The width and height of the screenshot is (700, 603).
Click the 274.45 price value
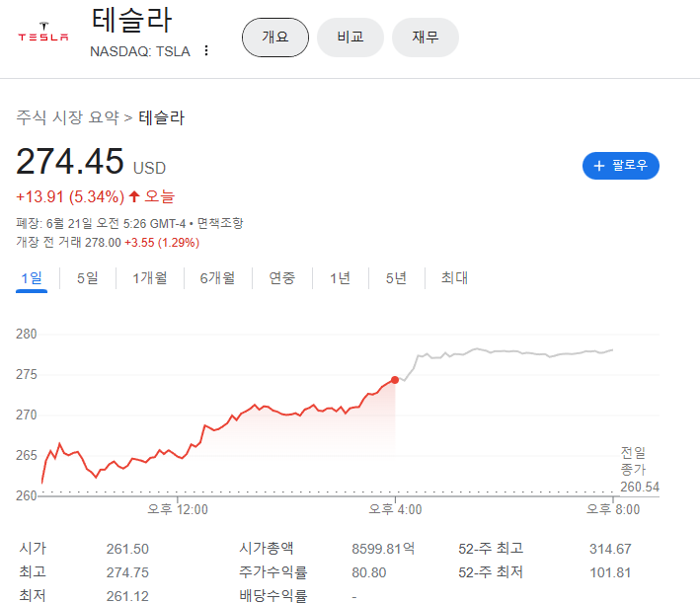coord(70,161)
